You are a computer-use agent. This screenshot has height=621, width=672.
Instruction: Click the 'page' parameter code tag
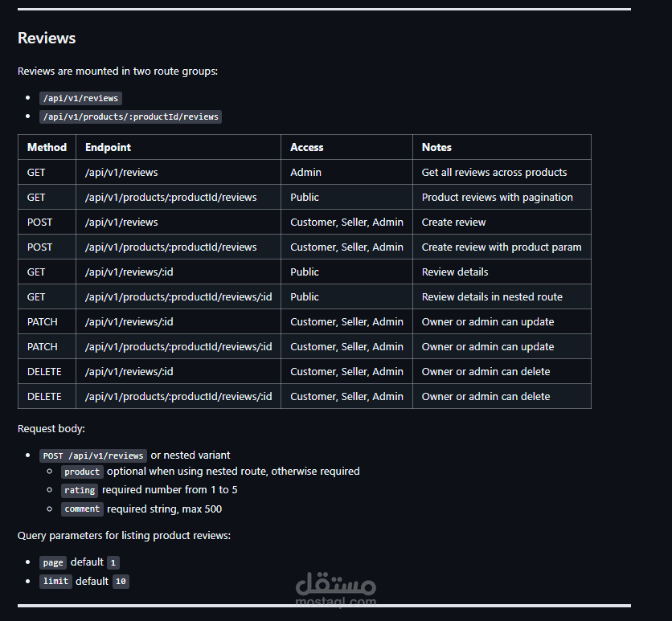(53, 562)
